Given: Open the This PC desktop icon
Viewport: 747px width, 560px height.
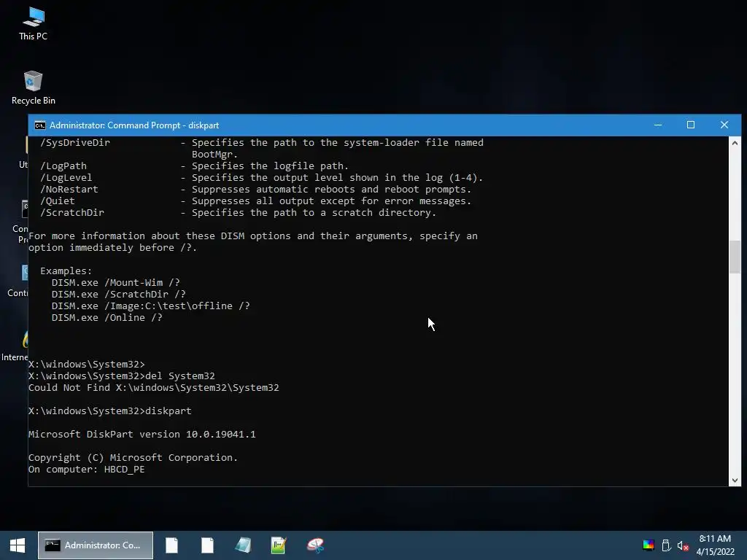Looking at the screenshot, I should coord(34,24).
